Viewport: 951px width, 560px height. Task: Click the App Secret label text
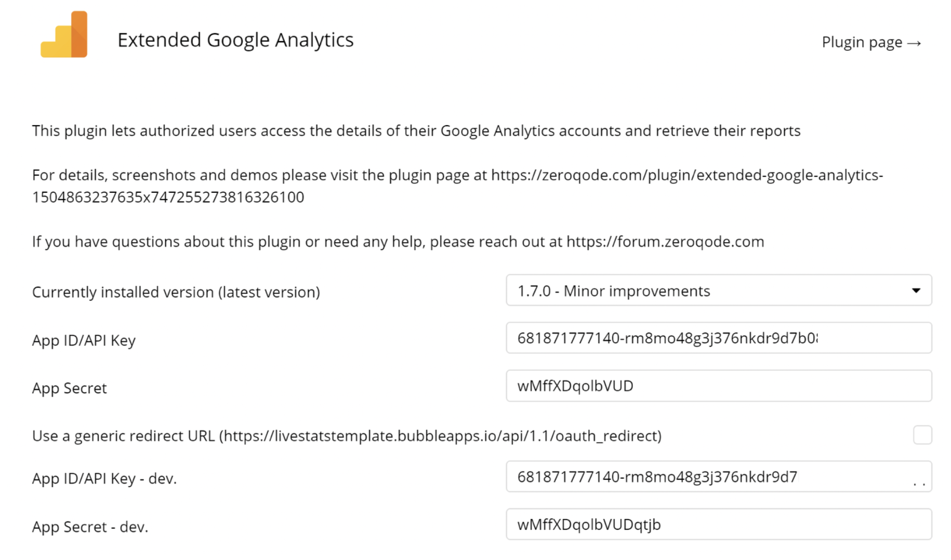(x=70, y=388)
